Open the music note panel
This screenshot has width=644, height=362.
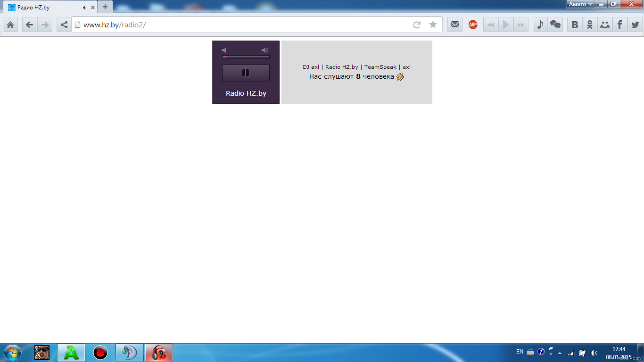coord(540,25)
